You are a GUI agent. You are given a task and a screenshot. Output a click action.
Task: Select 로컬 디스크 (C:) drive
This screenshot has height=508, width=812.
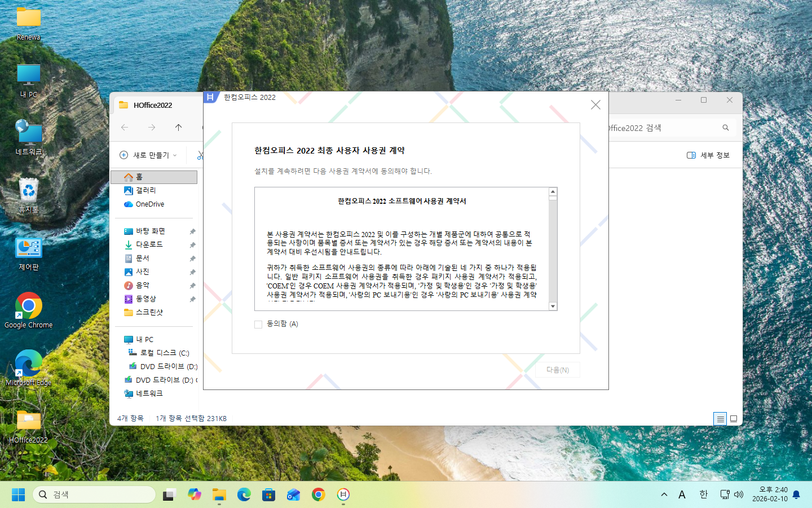[164, 353]
